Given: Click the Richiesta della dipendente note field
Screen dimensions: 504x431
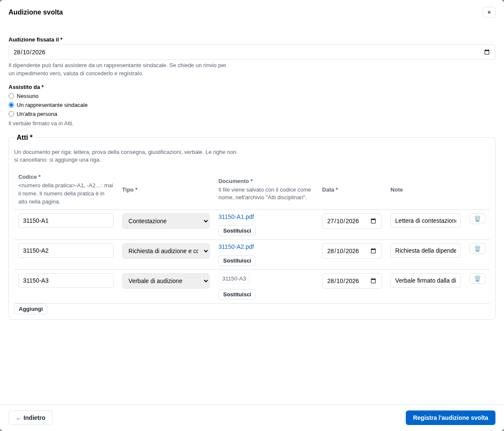Looking at the screenshot, I should point(425,251).
